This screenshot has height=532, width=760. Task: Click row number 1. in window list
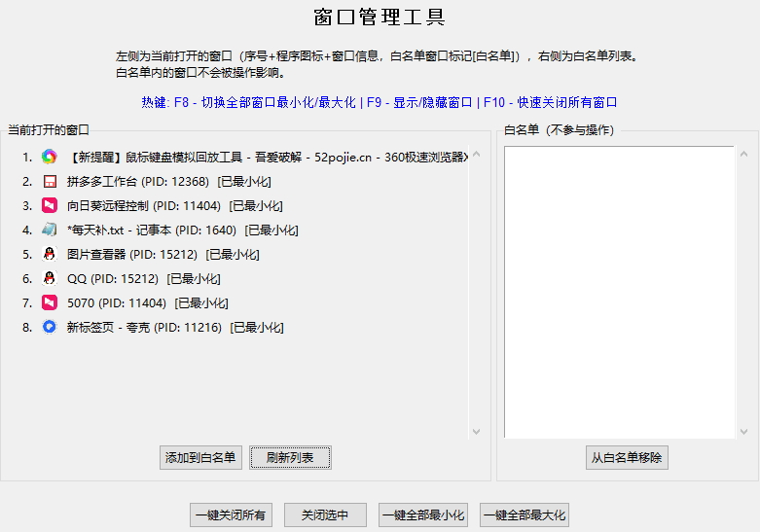[27, 158]
